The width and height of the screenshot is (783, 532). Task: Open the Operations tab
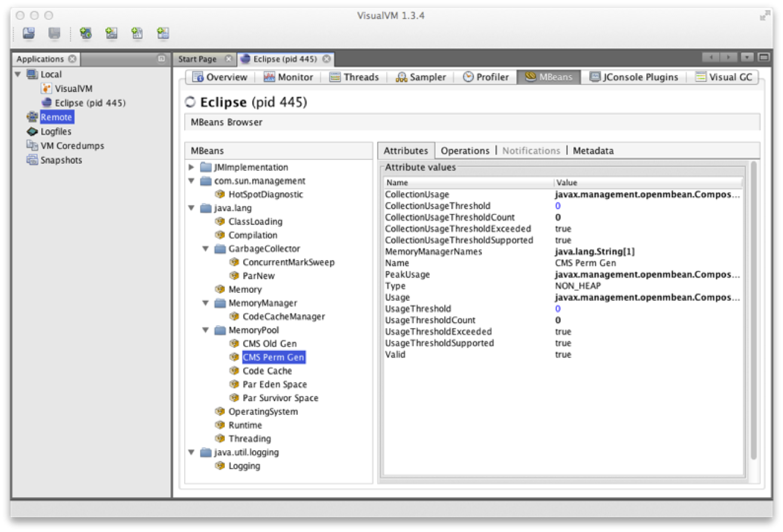pyautogui.click(x=464, y=151)
